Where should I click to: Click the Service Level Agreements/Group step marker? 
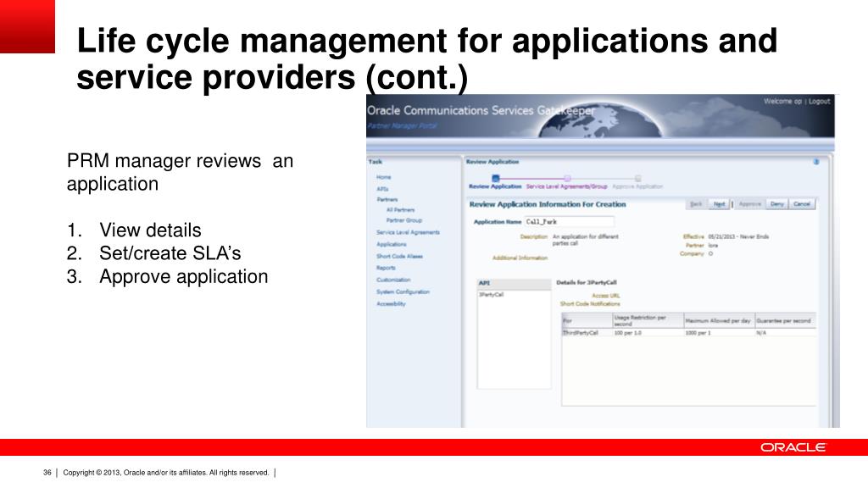567,178
